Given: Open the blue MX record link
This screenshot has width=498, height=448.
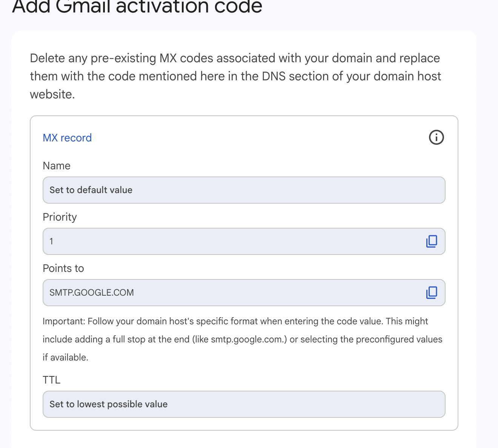Looking at the screenshot, I should click(x=67, y=138).
